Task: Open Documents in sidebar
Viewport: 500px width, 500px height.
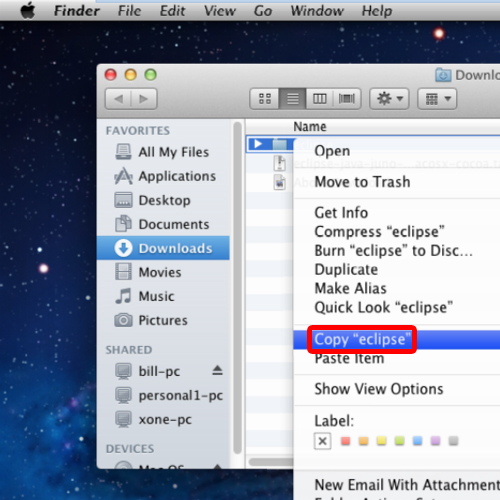Action: 163,224
